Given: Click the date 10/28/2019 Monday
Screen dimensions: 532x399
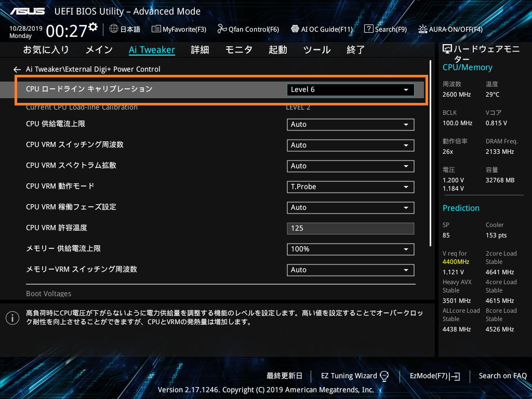Looking at the screenshot, I should click(26, 32).
